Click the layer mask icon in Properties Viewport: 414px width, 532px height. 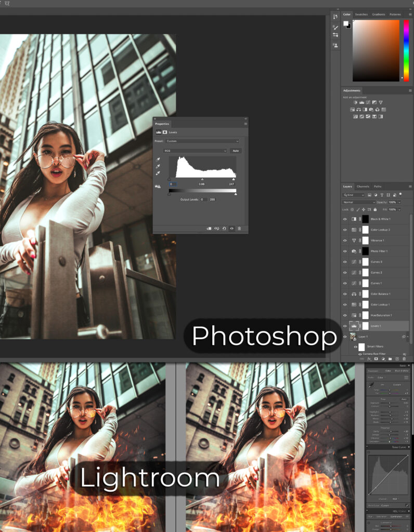165,132
